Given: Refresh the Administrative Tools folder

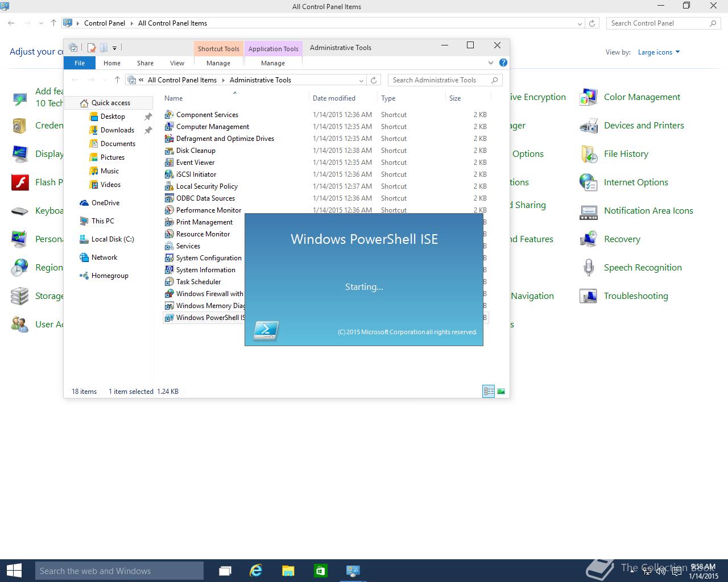Looking at the screenshot, I should [374, 80].
